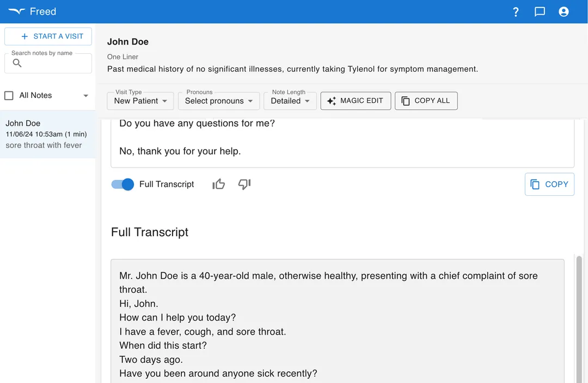Change Note Length from Detailed

point(290,101)
